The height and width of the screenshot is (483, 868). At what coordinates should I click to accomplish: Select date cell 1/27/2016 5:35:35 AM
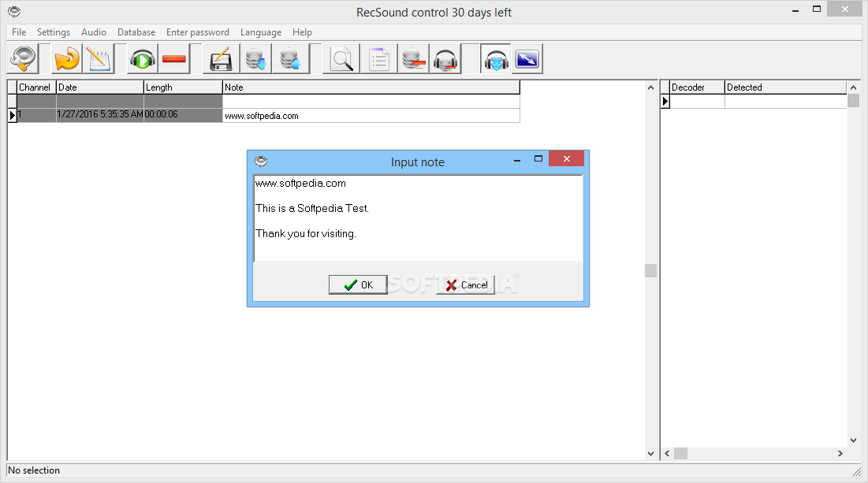(x=100, y=115)
